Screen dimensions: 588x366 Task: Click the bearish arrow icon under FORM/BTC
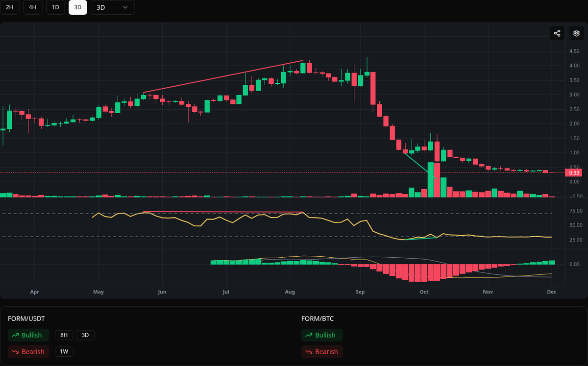tap(308, 351)
